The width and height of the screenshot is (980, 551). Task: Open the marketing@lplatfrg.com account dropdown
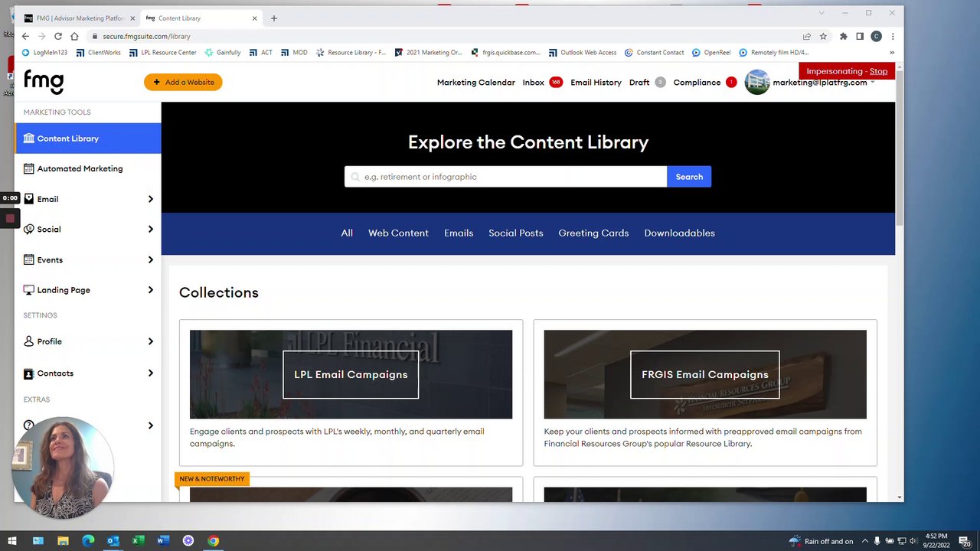point(824,83)
